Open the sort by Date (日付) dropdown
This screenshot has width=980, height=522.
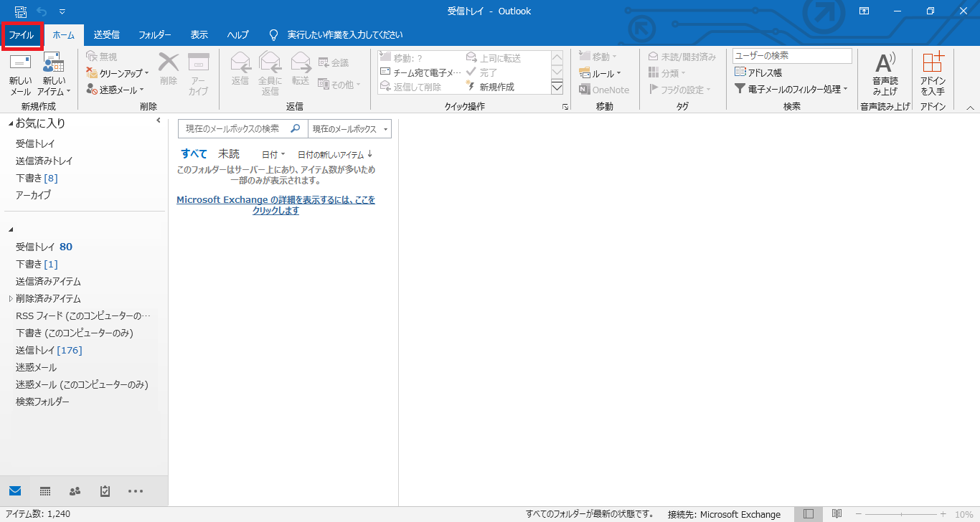[273, 154]
